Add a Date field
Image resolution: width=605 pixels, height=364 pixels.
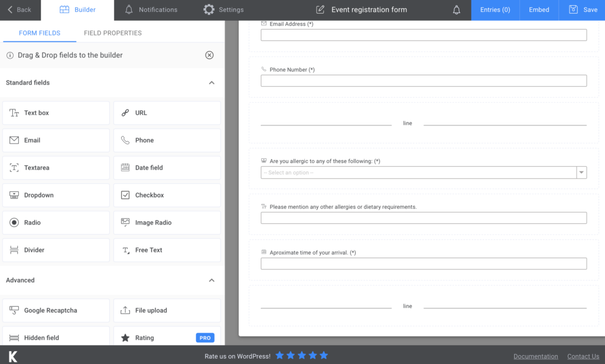click(167, 168)
